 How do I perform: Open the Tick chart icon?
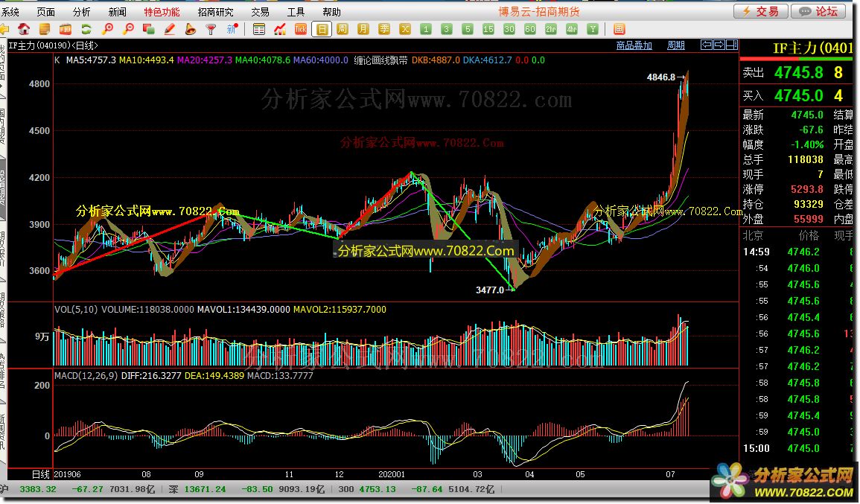coord(301,29)
